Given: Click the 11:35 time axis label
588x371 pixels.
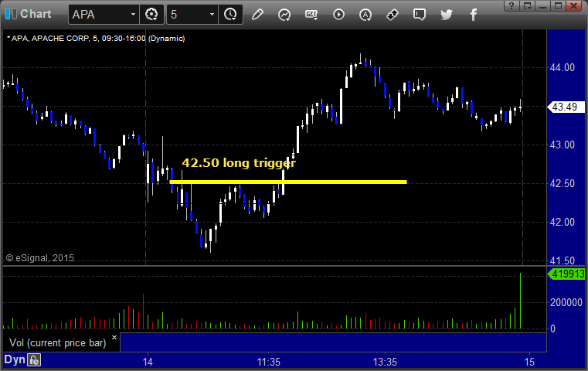Looking at the screenshot, I should 268,362.
